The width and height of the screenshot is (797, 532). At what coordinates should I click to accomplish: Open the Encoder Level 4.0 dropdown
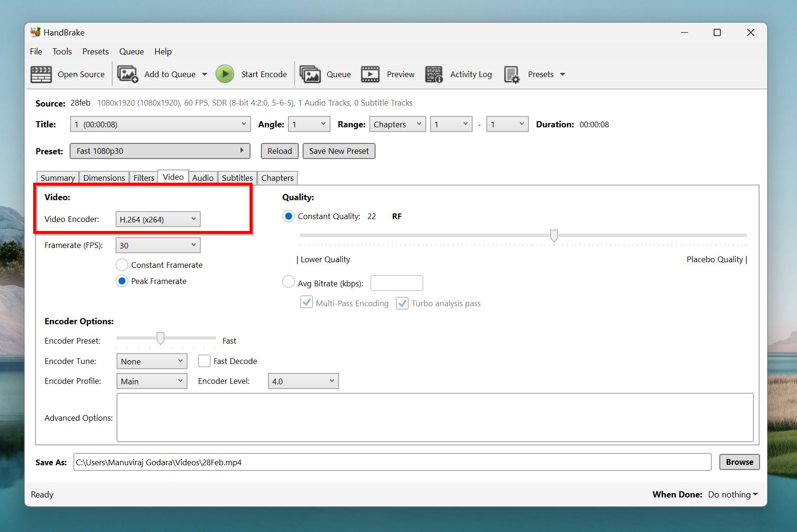coord(303,381)
